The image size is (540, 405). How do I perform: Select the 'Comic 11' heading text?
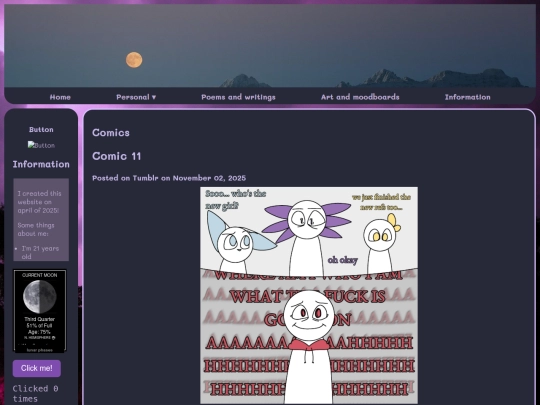[x=116, y=156]
